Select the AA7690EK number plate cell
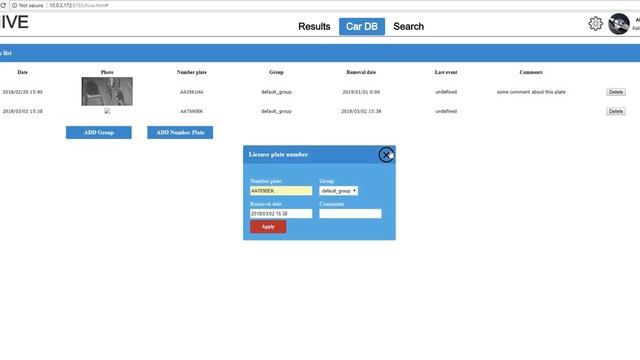The height and width of the screenshot is (360, 640). (191, 111)
